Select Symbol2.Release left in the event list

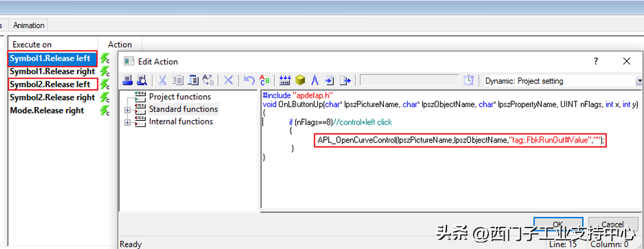point(50,84)
